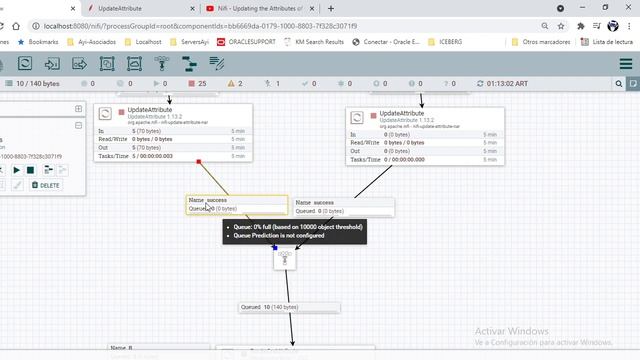640x360 pixels.
Task: Open the NiFi global hamburger menu
Action: pos(626,64)
